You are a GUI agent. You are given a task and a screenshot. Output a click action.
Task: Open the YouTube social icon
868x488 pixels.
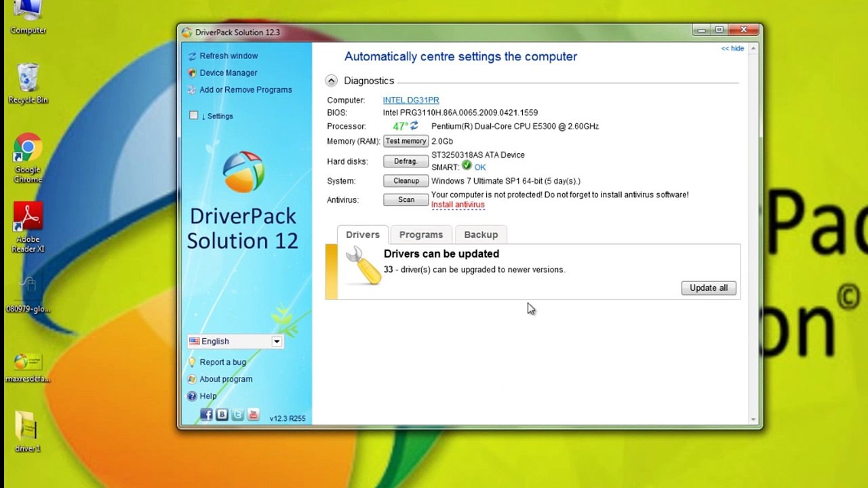click(253, 414)
